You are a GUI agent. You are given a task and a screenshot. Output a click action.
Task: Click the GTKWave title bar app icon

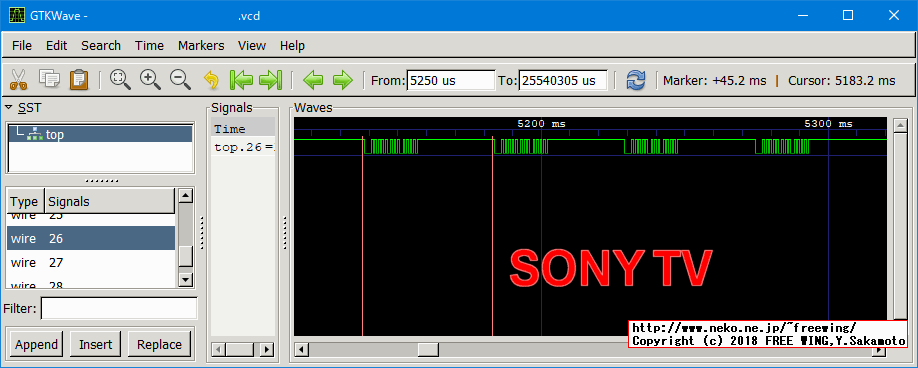click(x=17, y=16)
